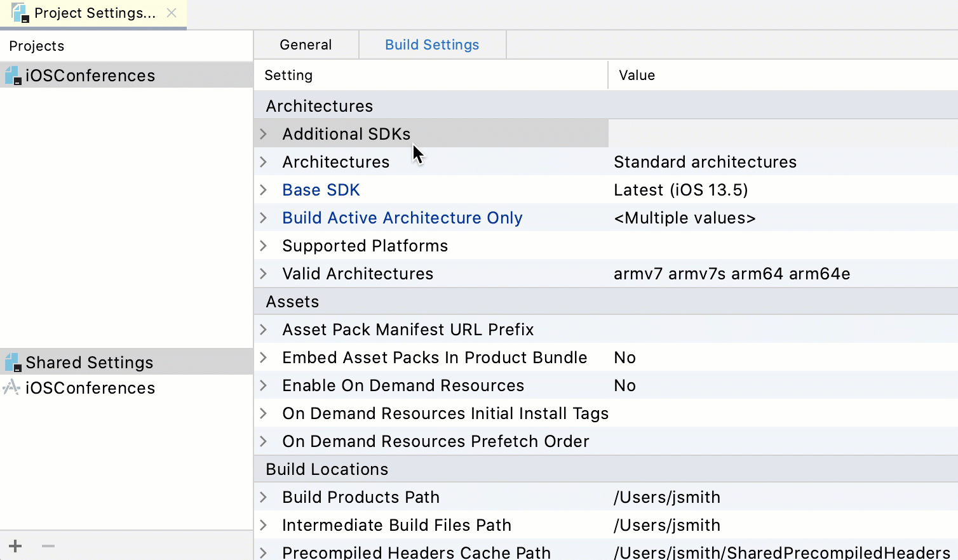Click the Build Active Architecture Only label

[402, 218]
